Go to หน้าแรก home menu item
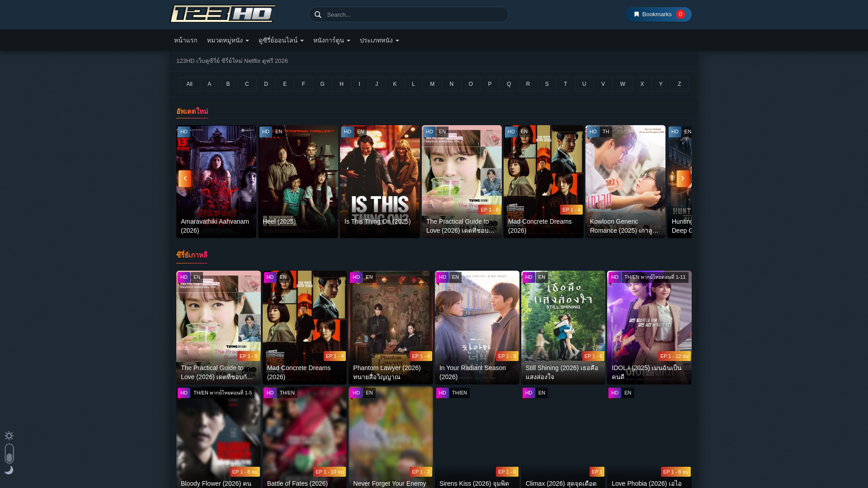The image size is (868, 488). coord(186,40)
